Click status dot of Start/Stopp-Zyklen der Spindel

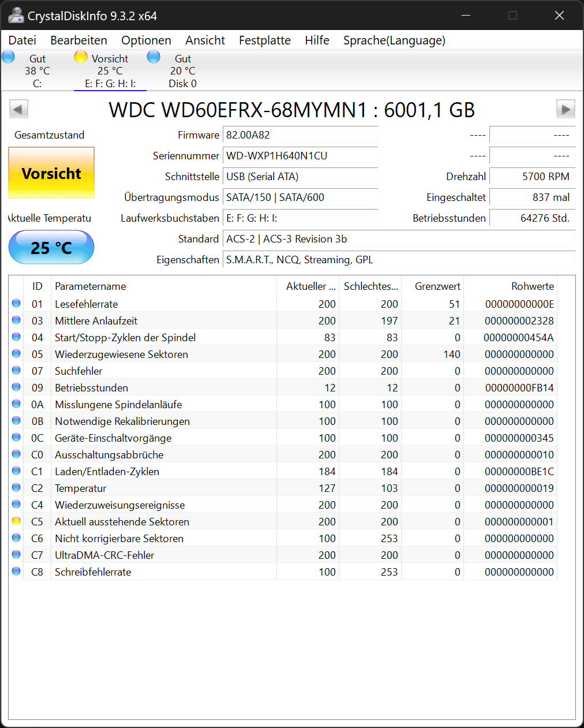click(x=16, y=337)
